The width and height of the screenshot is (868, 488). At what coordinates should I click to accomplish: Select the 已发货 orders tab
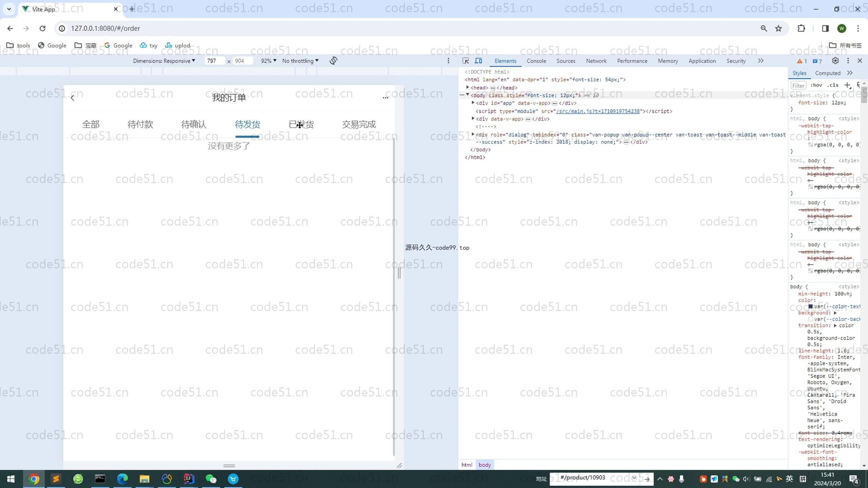click(301, 124)
